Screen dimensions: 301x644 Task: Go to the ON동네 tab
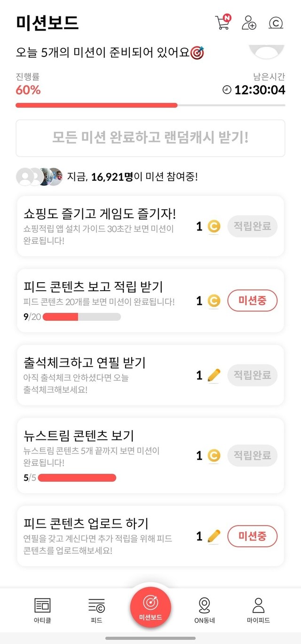click(205, 610)
